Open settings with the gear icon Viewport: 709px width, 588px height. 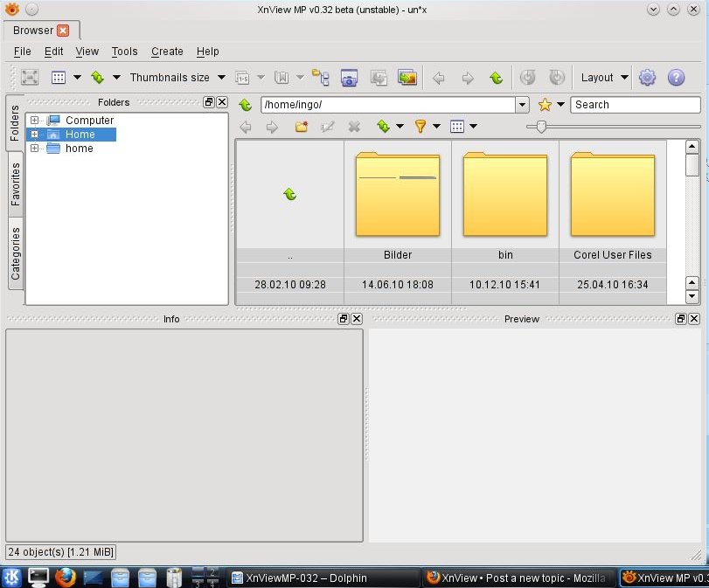[x=647, y=77]
